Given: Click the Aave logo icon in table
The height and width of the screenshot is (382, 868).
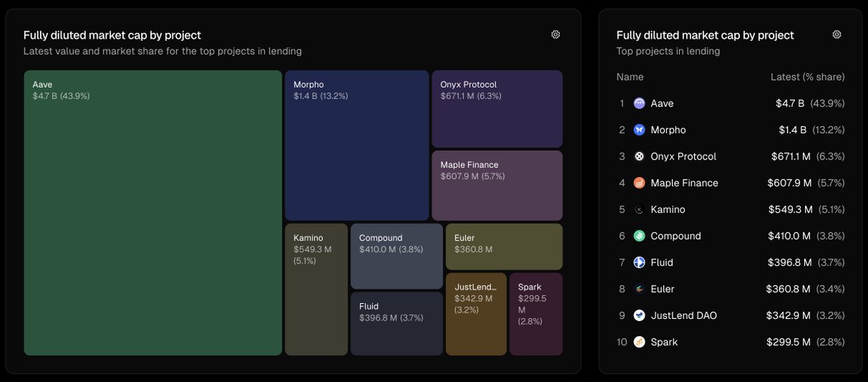Looking at the screenshot, I should [639, 103].
